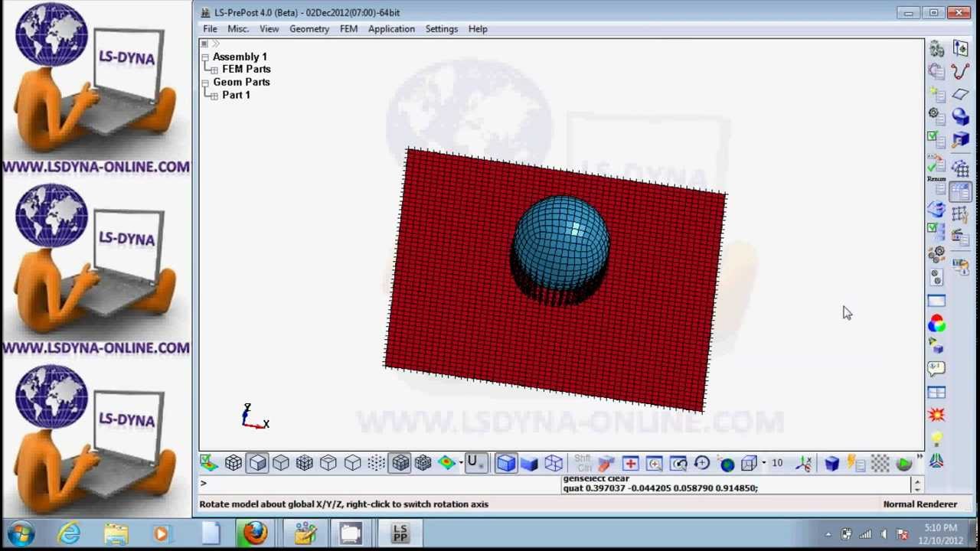This screenshot has width=980, height=551.
Task: Open the Misc. menu
Action: [x=238, y=29]
